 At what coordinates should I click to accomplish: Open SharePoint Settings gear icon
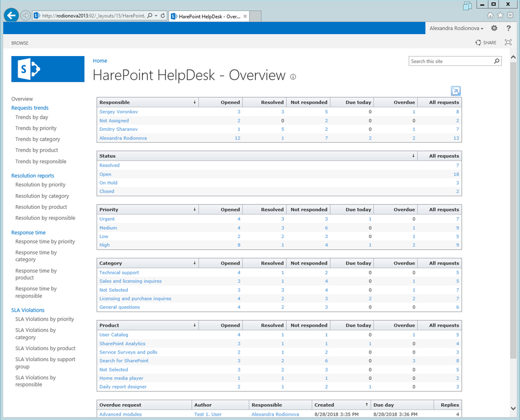pos(494,28)
